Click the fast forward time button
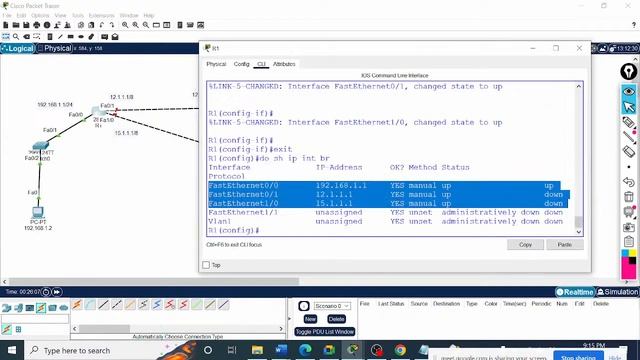The width and height of the screenshot is (640, 360). point(56,292)
